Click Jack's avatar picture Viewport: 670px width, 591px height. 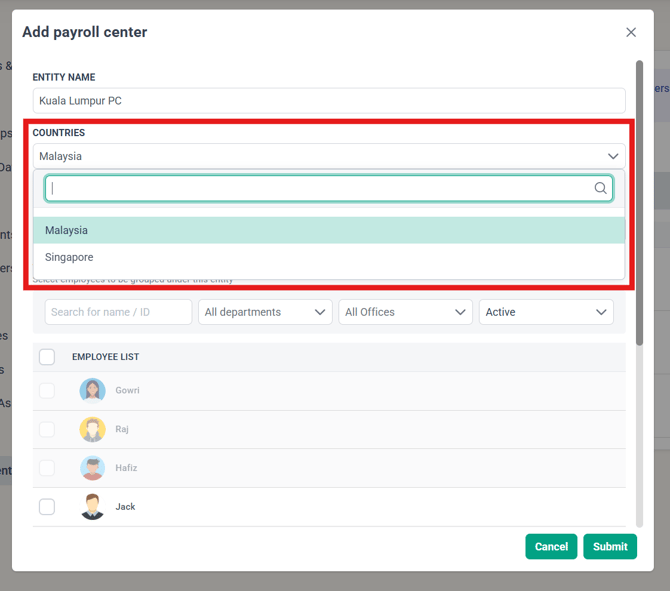point(92,507)
